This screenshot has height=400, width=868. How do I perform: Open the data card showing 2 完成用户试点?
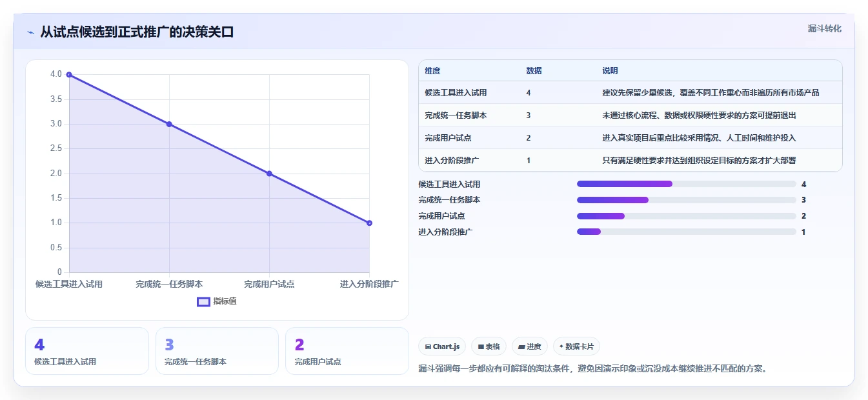click(x=347, y=351)
